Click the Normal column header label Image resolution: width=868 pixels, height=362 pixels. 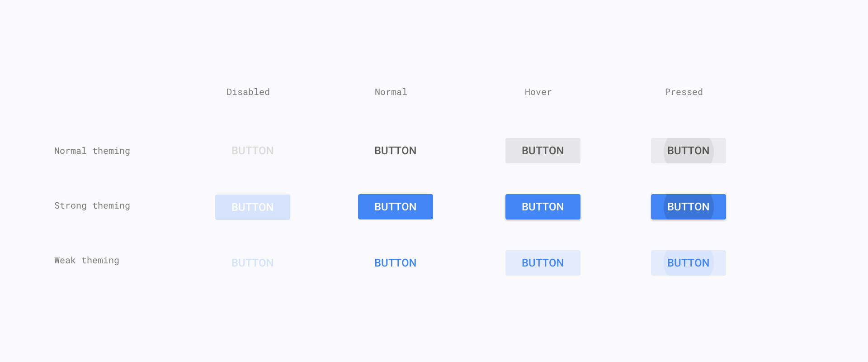(391, 92)
